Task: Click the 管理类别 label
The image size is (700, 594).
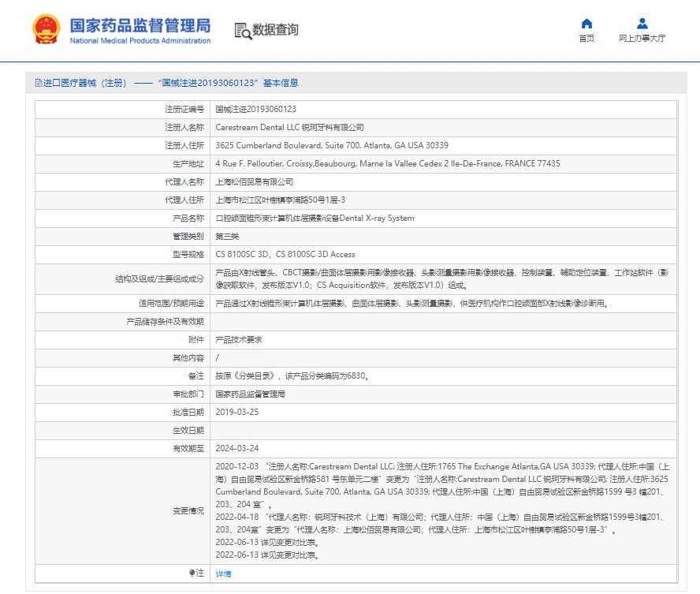Action: click(x=188, y=237)
